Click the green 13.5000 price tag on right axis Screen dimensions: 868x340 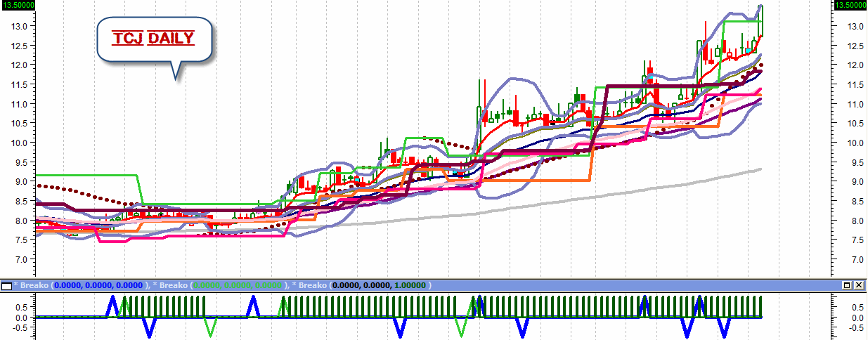tap(850, 5)
